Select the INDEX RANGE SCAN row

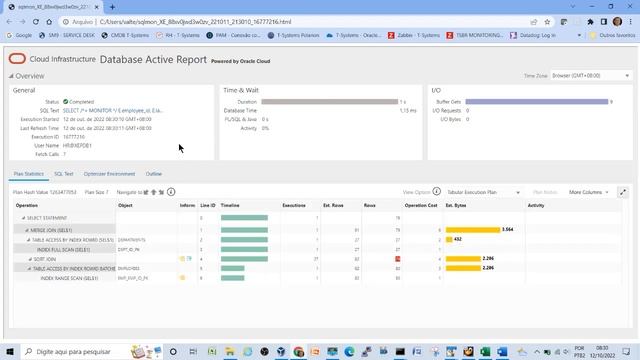69,278
